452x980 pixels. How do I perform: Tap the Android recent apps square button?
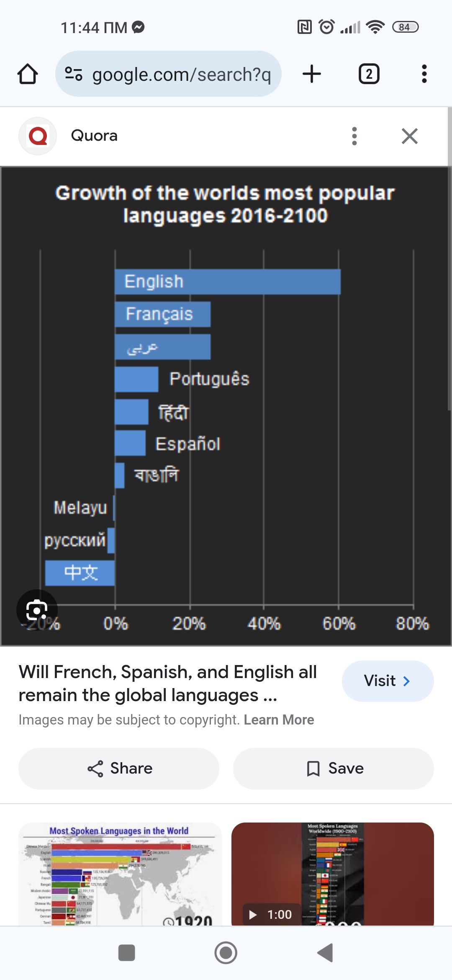pyautogui.click(x=126, y=953)
